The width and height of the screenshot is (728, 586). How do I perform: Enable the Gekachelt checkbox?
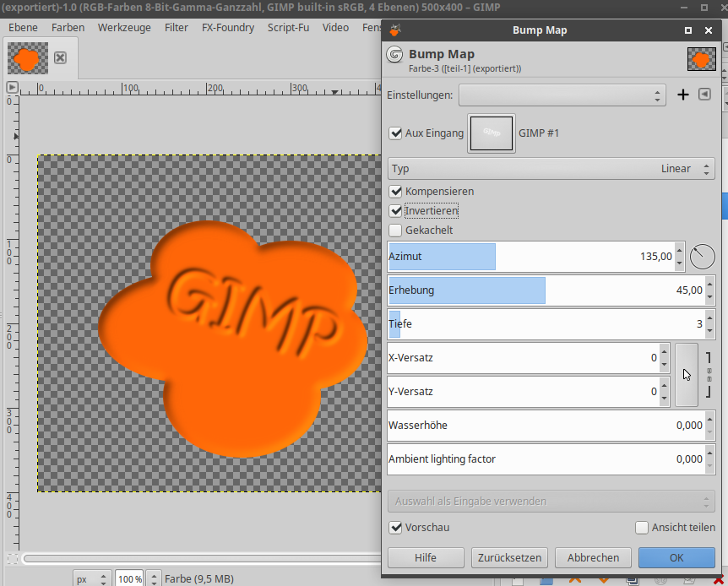pyautogui.click(x=395, y=231)
